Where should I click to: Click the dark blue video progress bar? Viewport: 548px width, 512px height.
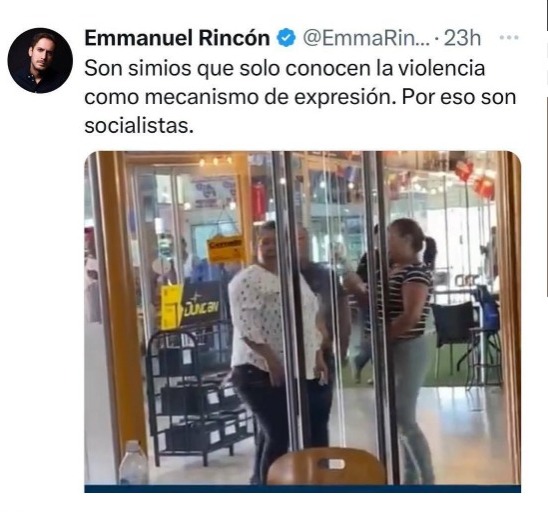coord(303,488)
